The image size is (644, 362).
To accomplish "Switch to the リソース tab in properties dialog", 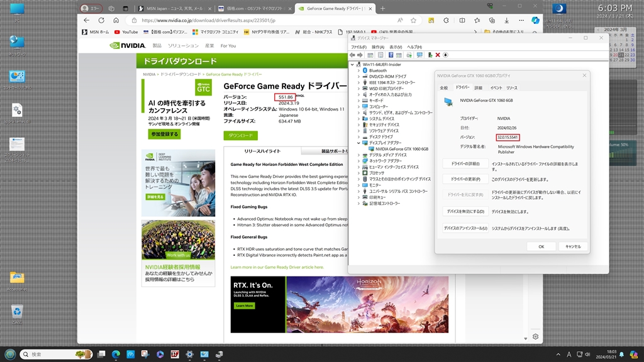I will (x=512, y=88).
